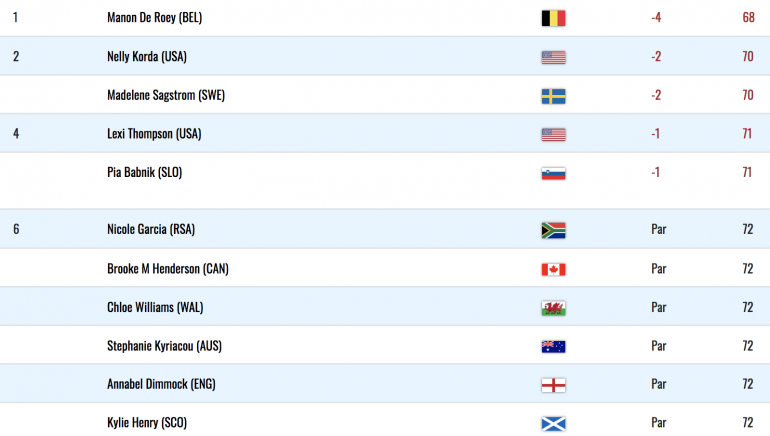Open Nelly Korda player name
This screenshot has width=770, height=436.
tap(147, 56)
